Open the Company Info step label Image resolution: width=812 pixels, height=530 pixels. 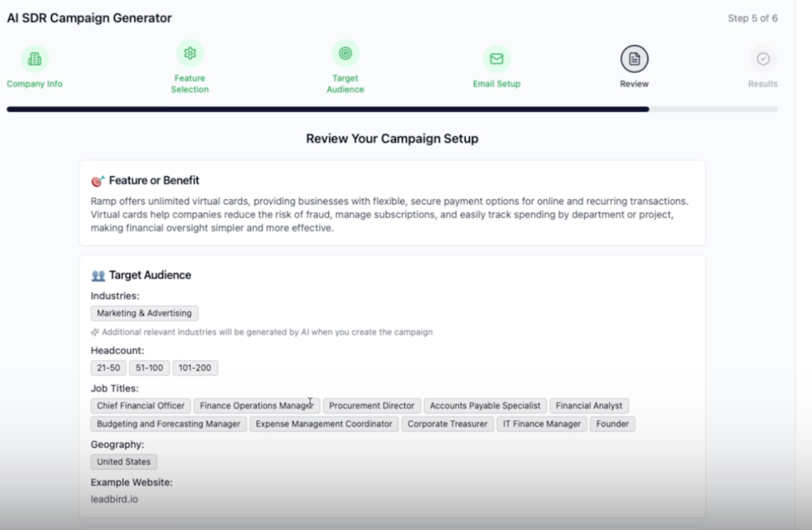tap(35, 84)
